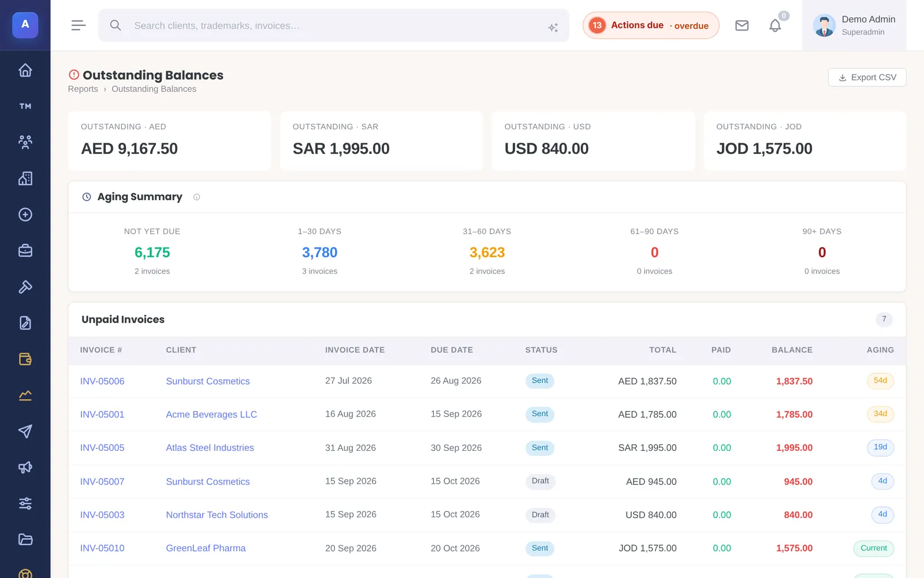Viewport: 924px width, 578px height.
Task: Click the Aging Summary info icon
Action: click(x=196, y=197)
